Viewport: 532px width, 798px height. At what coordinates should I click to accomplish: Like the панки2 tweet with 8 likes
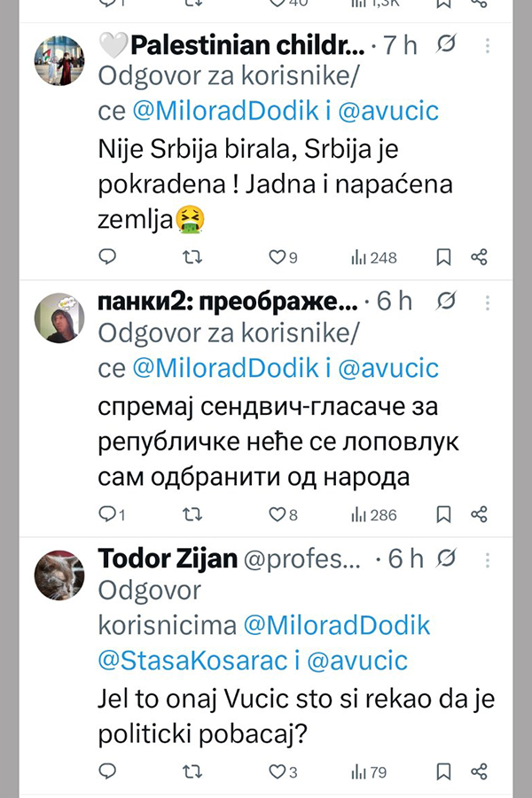[277, 513]
